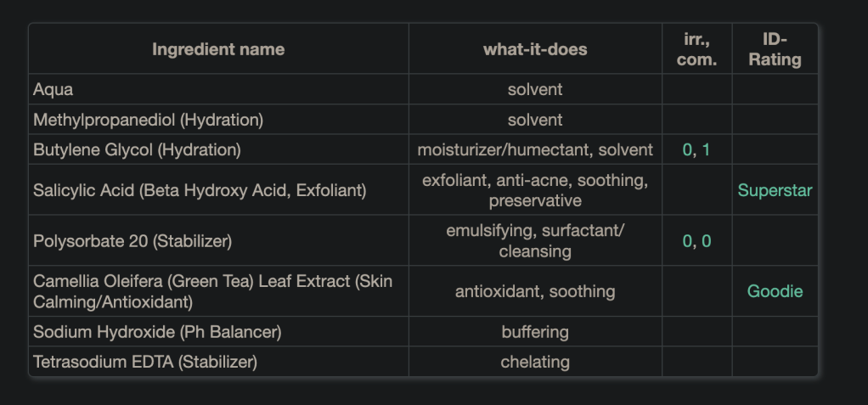Click the moisturizer/humectant, solvent function text
The image size is (868, 405).
[535, 150]
